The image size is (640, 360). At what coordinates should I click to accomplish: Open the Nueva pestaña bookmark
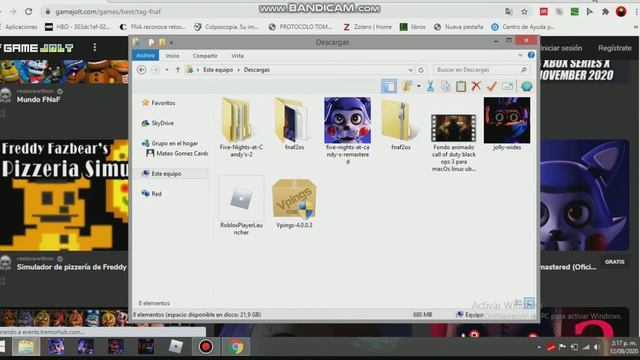(458, 27)
